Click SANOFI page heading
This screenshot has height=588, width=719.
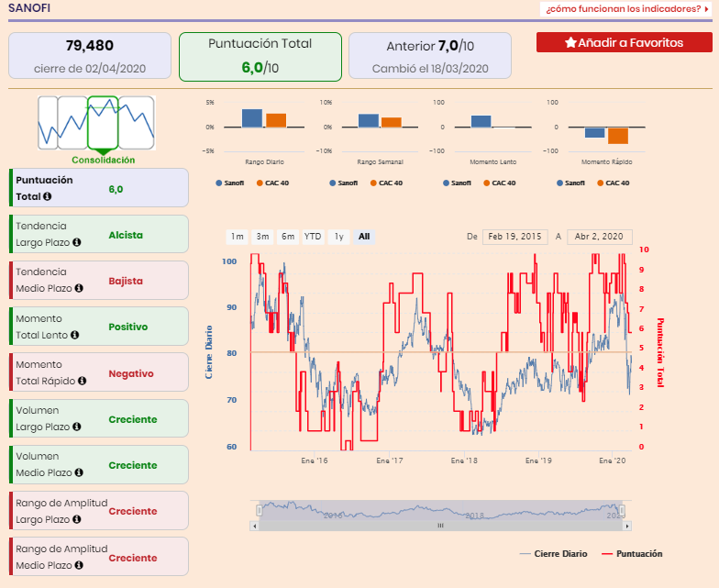click(x=29, y=7)
